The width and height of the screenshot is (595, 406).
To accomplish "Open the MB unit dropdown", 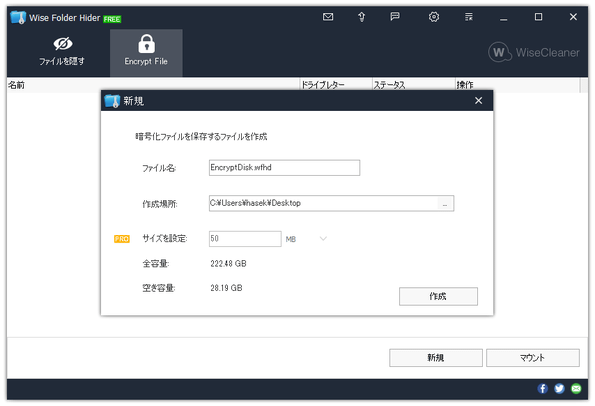I will [323, 239].
